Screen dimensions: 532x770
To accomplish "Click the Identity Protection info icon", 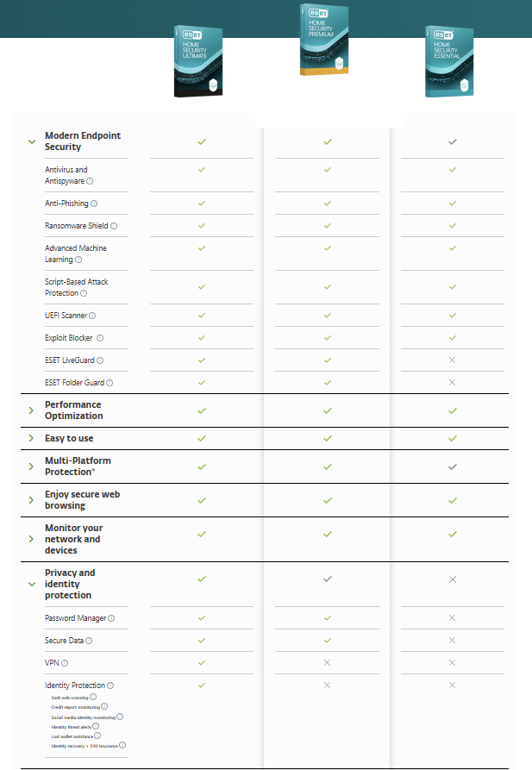I will [x=110, y=685].
